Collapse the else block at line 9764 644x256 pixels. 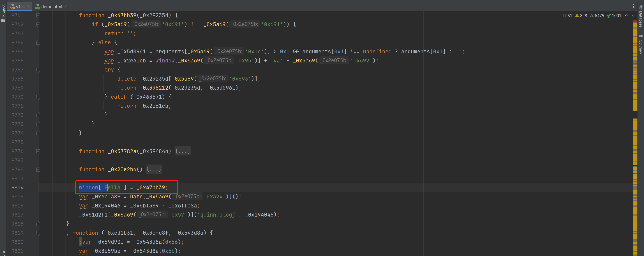[38, 42]
